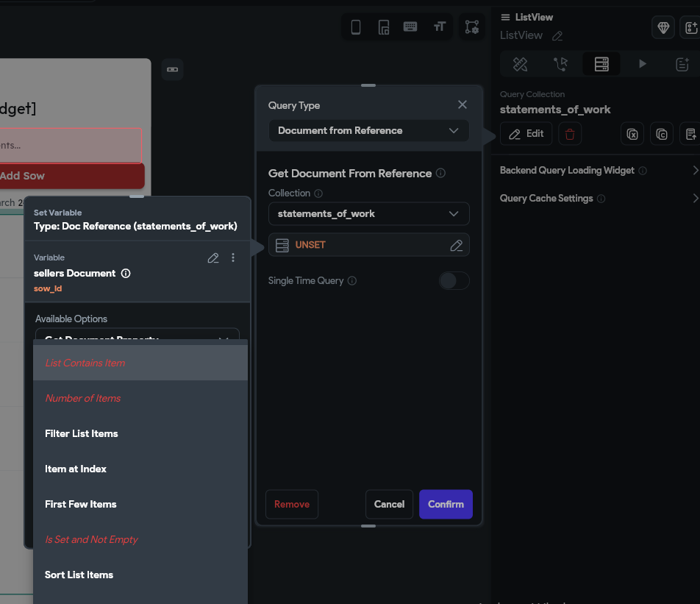Toggle the Single Time Query switch
700x604 pixels.
click(454, 280)
